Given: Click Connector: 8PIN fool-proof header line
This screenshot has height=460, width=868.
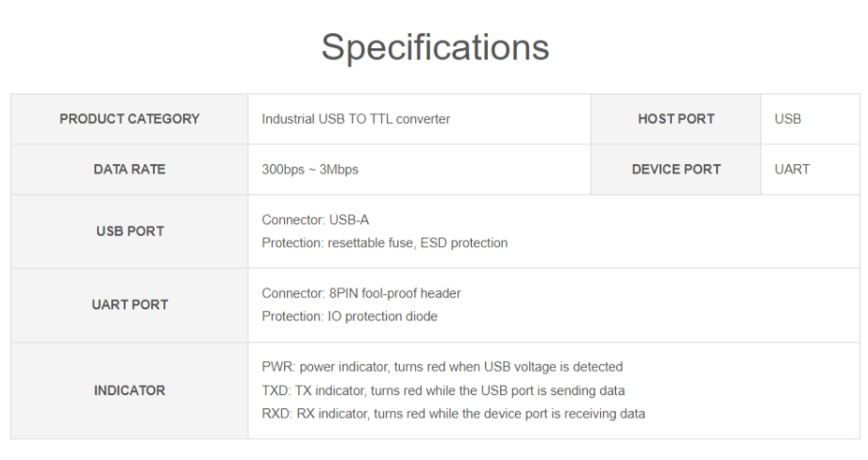Looking at the screenshot, I should [360, 293].
